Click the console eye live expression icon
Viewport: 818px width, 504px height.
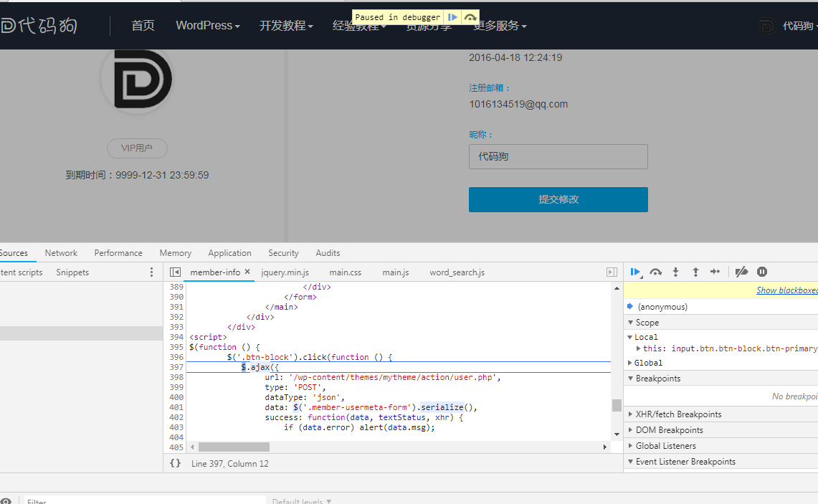pos(6,501)
